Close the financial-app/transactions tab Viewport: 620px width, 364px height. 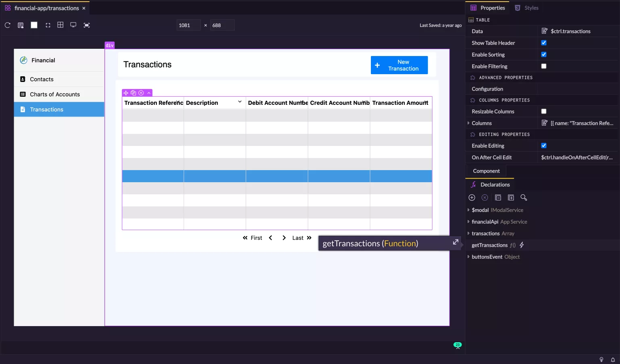(84, 8)
